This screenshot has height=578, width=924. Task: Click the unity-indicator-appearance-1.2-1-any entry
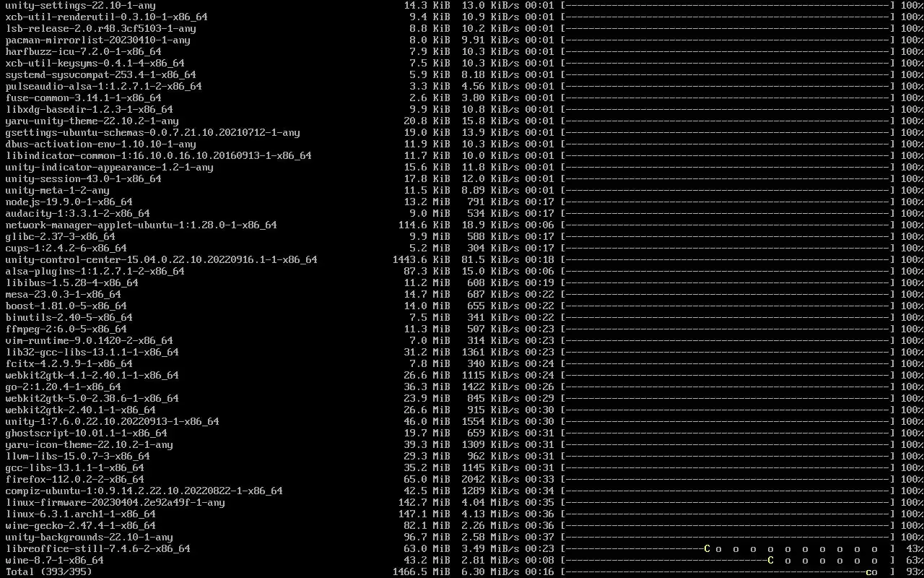(x=110, y=167)
